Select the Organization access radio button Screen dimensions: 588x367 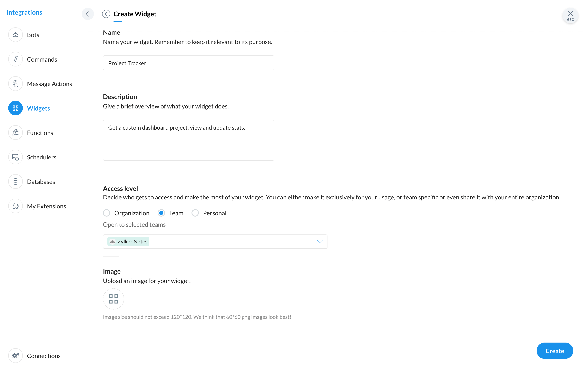pos(107,213)
